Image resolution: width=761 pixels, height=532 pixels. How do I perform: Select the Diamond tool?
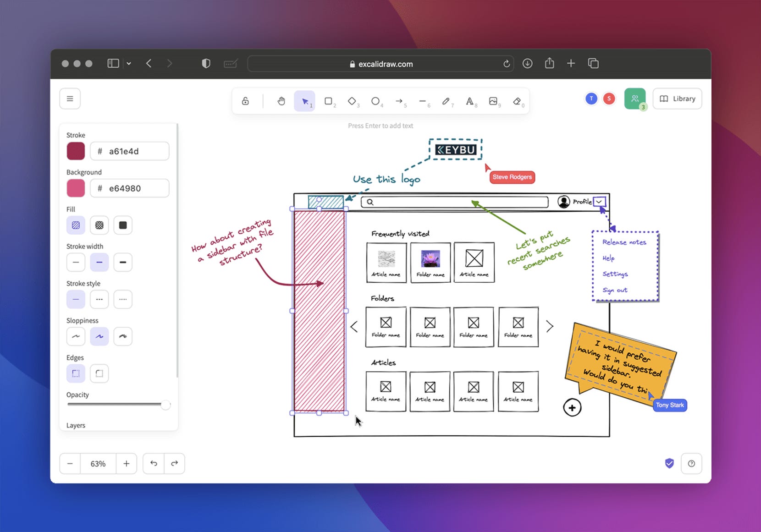coord(352,101)
